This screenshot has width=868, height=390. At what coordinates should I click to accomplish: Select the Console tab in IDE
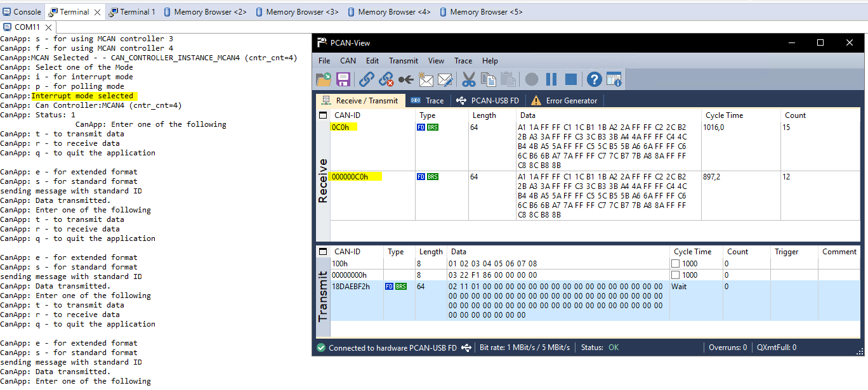click(22, 11)
